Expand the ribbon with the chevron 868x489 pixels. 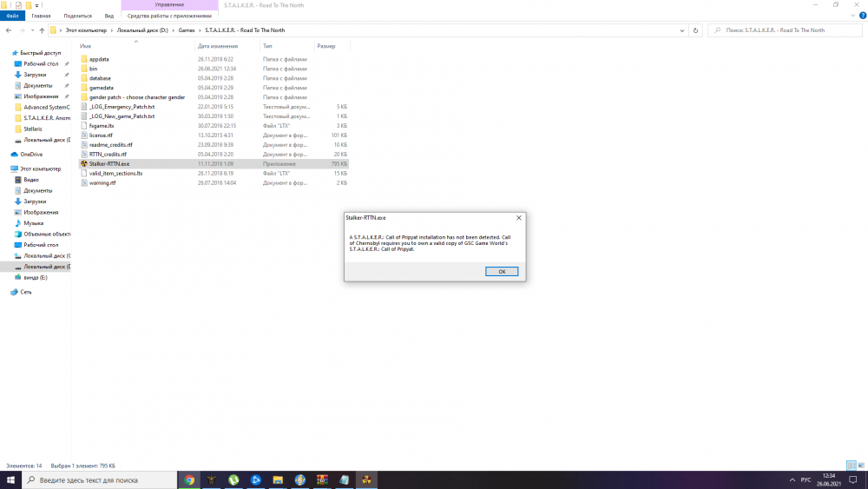[x=852, y=16]
